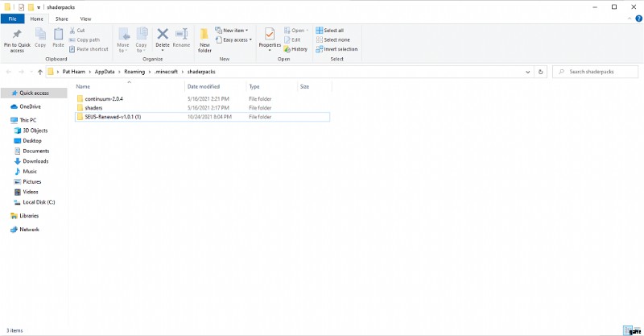Refresh the shaderpacks folder view
Viewport: 644px width, 336px height.
(x=540, y=72)
